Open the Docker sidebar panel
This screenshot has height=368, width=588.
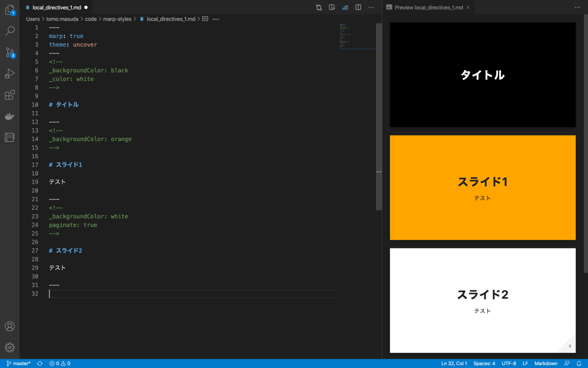click(x=9, y=116)
